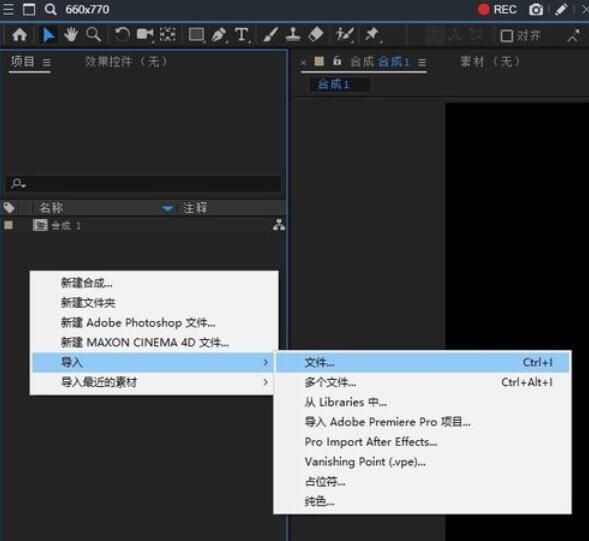This screenshot has height=541, width=589.
Task: Select the Brush tool
Action: [x=270, y=35]
